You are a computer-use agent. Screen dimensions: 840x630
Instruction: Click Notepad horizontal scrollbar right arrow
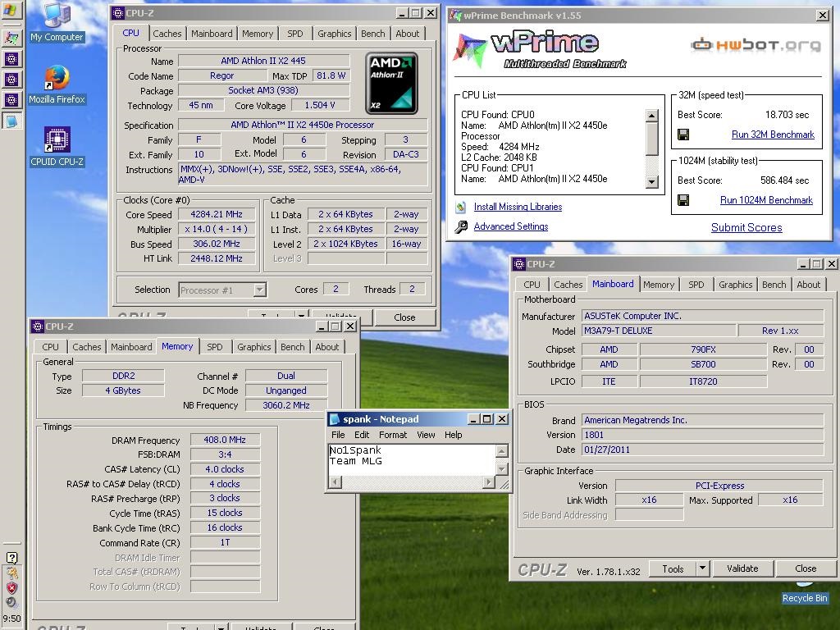coord(489,482)
